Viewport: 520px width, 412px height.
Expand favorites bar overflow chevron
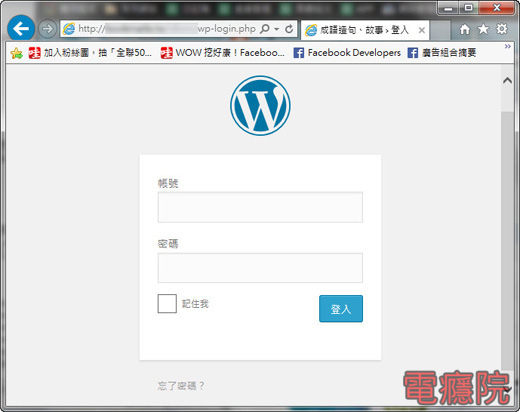[x=508, y=46]
